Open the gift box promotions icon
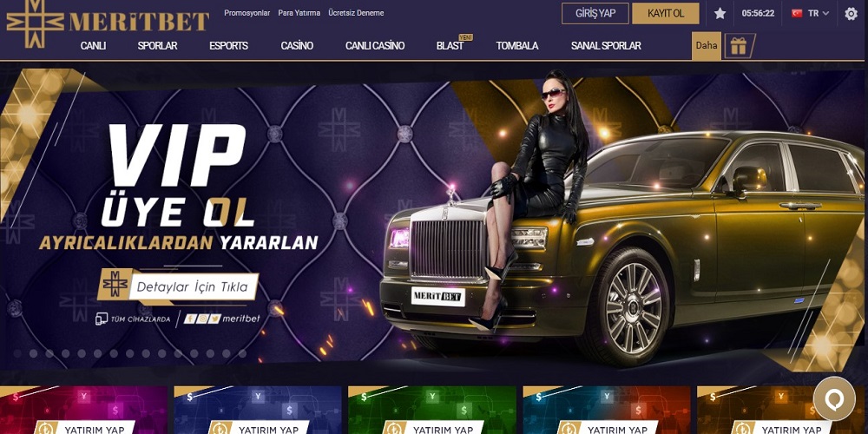This screenshot has width=868, height=434. pyautogui.click(x=739, y=46)
